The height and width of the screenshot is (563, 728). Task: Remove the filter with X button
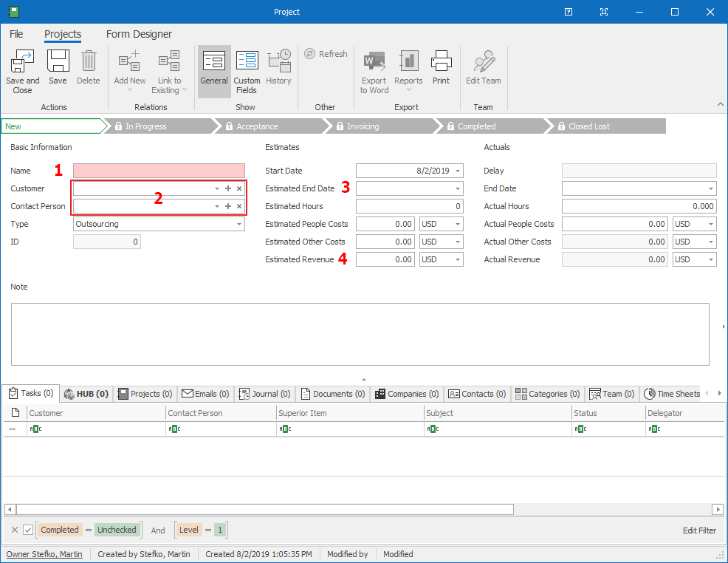coord(15,530)
